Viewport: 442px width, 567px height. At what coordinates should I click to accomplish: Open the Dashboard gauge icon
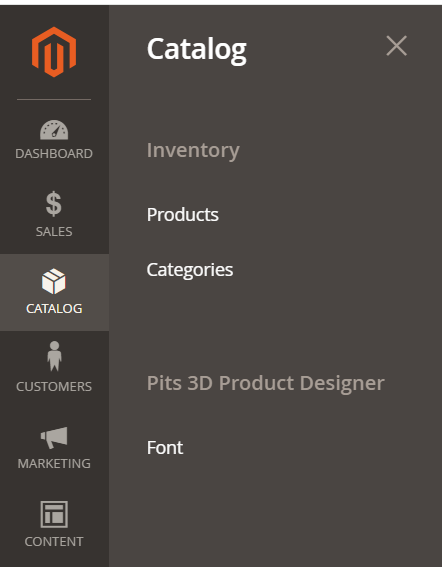point(54,130)
